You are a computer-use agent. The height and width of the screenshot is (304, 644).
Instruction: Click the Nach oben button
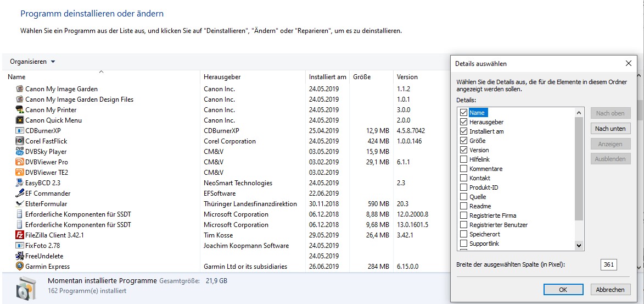tap(611, 113)
